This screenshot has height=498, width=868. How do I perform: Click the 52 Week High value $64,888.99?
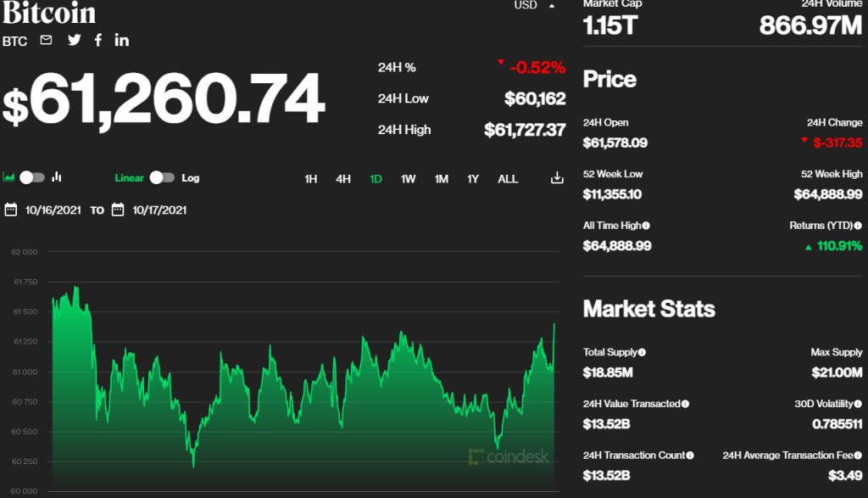point(828,194)
